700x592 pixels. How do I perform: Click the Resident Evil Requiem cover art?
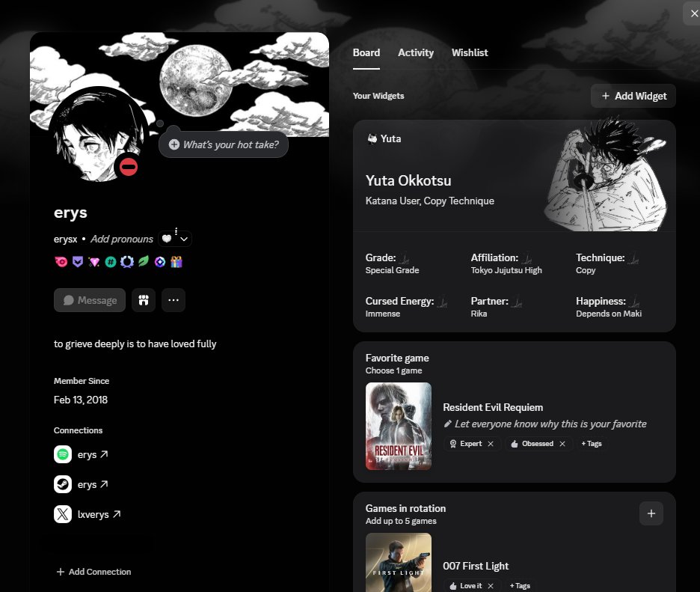click(399, 427)
